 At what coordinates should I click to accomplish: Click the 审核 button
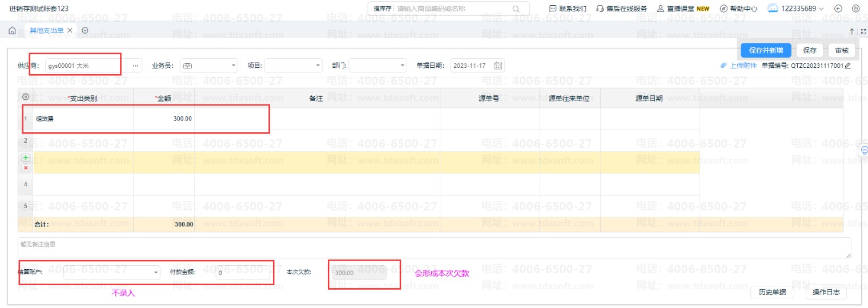pos(842,50)
